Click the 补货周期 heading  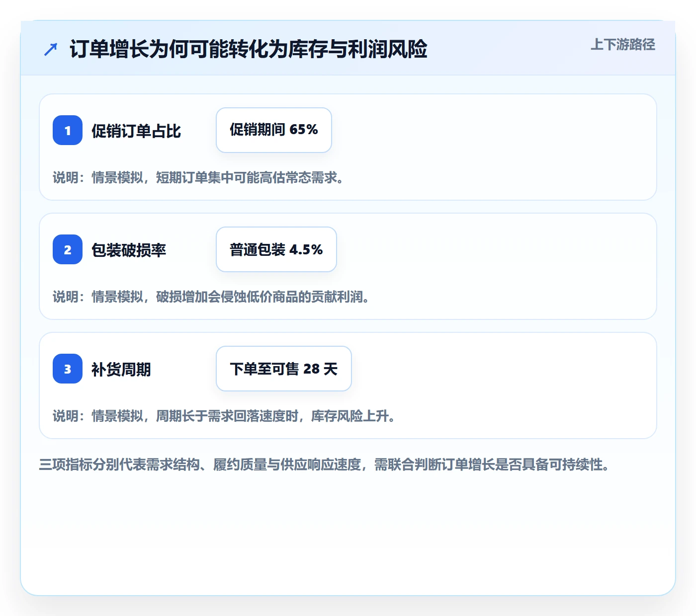pyautogui.click(x=121, y=370)
